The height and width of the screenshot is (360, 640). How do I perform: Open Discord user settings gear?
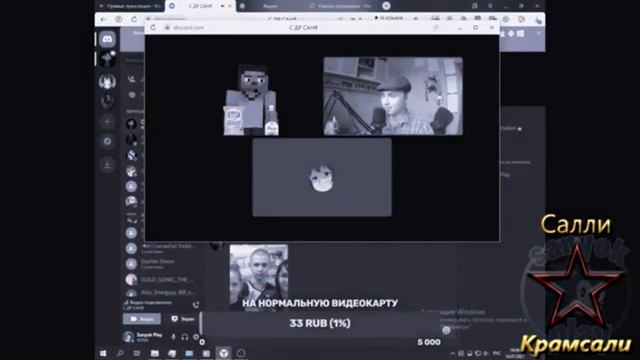(x=196, y=337)
